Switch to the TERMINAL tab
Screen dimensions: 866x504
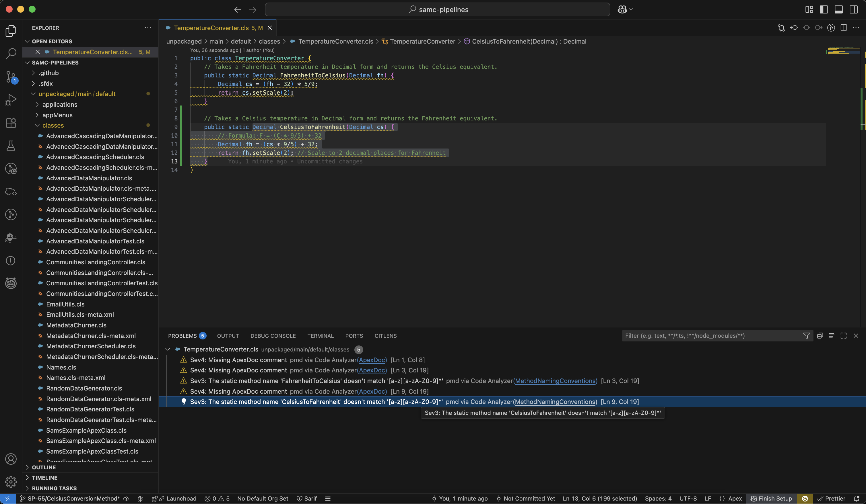tap(320, 336)
